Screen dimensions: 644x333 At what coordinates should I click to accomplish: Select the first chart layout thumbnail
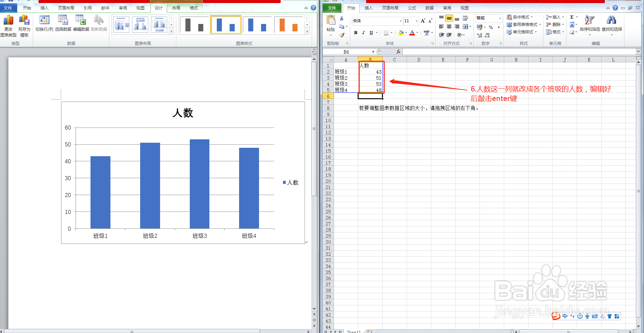pos(121,25)
